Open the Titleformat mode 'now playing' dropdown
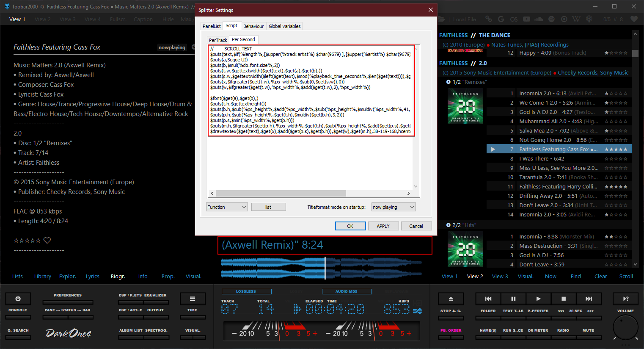The image size is (644, 349). [x=394, y=207]
